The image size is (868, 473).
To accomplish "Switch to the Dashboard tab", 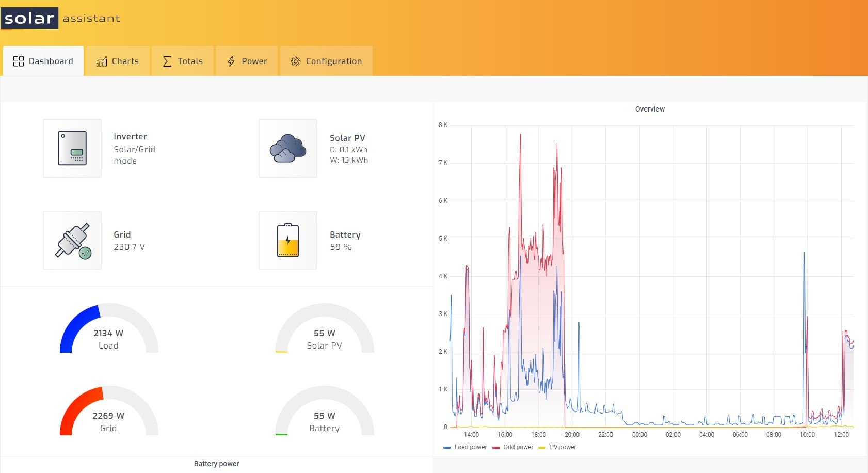I will click(43, 61).
